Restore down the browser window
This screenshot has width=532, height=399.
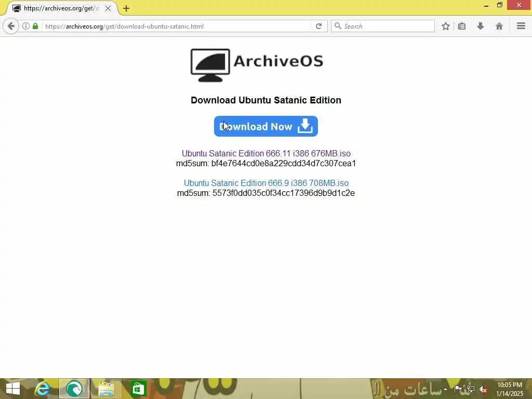pos(499,5)
